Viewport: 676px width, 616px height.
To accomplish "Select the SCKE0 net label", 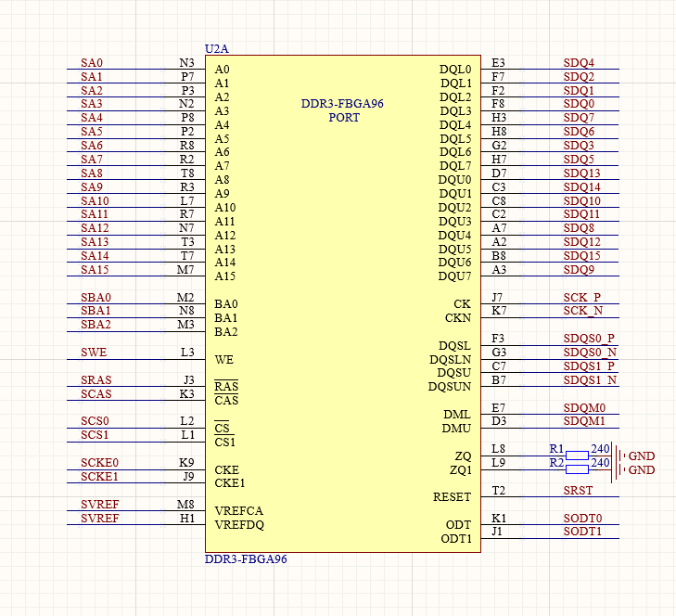I will point(99,463).
